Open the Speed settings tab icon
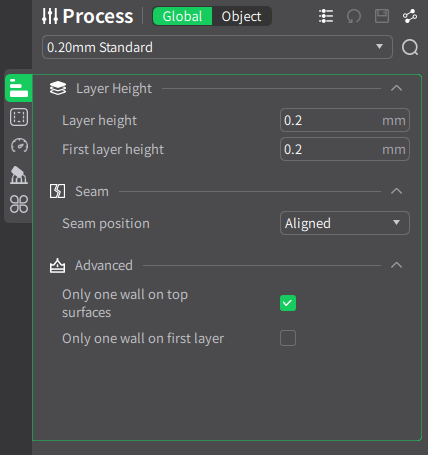This screenshot has height=455, width=428. tap(19, 146)
